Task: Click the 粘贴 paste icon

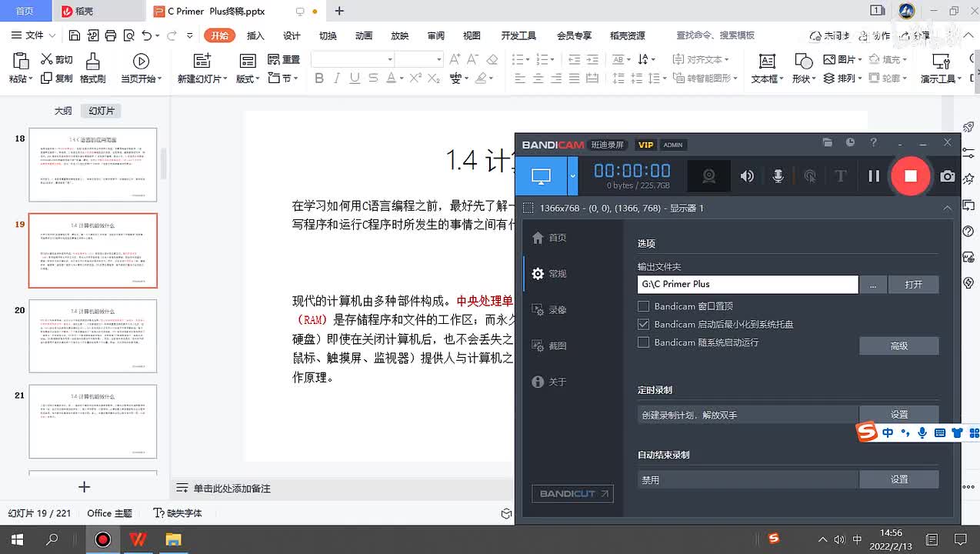Action: [21, 62]
